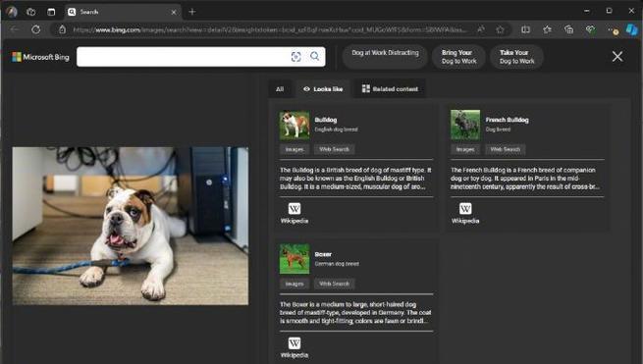This screenshot has height=364, width=643.
Task: Go back using browser back arrow
Action: coord(15,29)
